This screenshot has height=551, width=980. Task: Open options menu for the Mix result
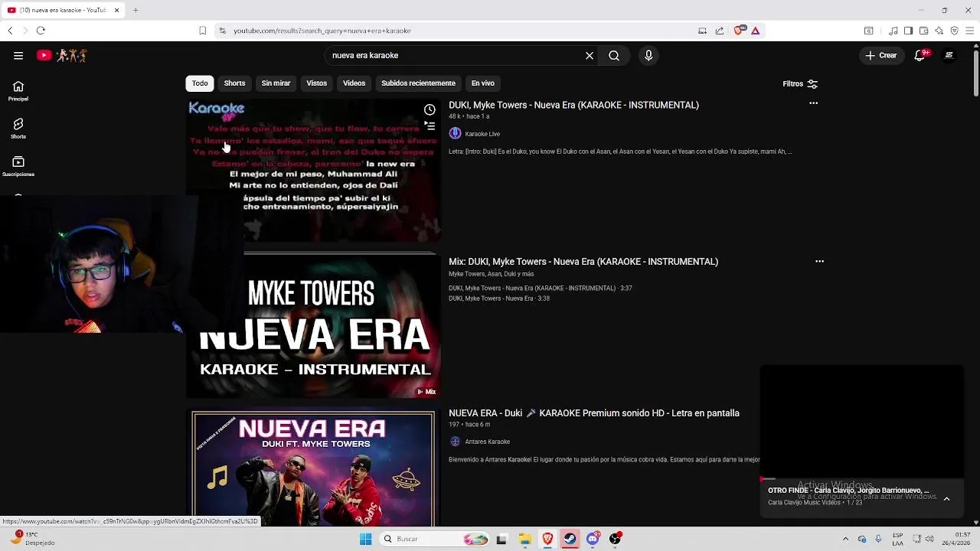(x=819, y=261)
